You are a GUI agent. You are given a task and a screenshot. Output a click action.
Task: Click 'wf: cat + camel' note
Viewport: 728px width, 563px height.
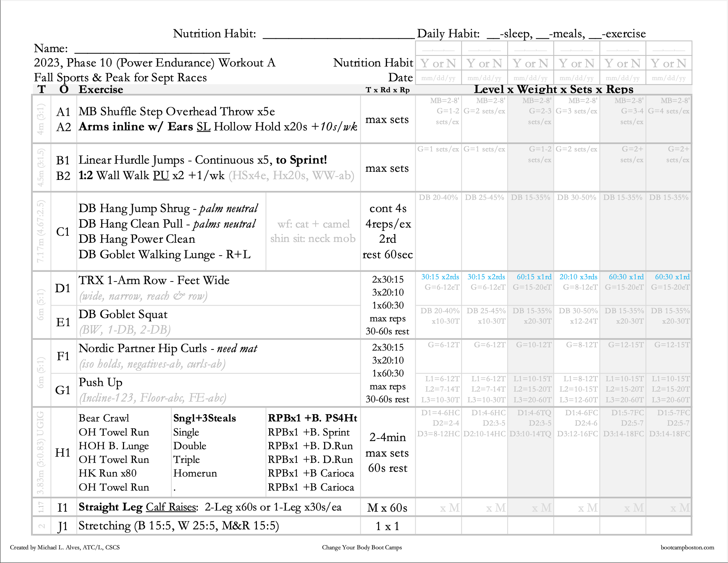coord(313,224)
